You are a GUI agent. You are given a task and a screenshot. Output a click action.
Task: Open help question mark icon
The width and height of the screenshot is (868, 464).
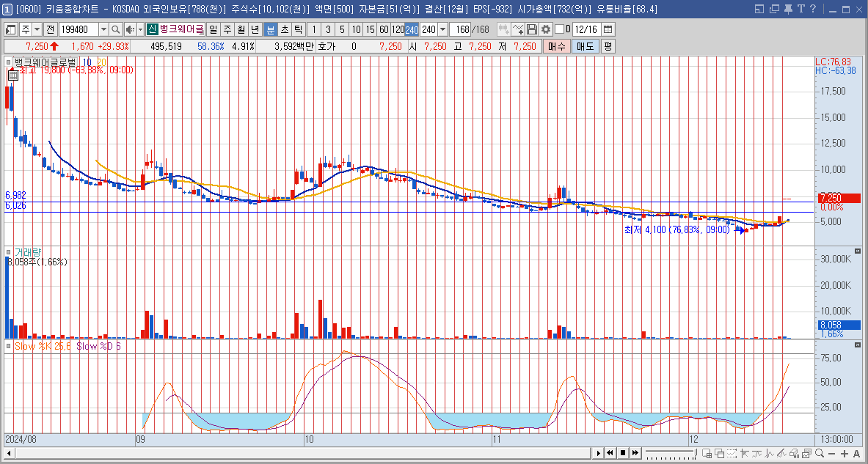tap(813, 9)
